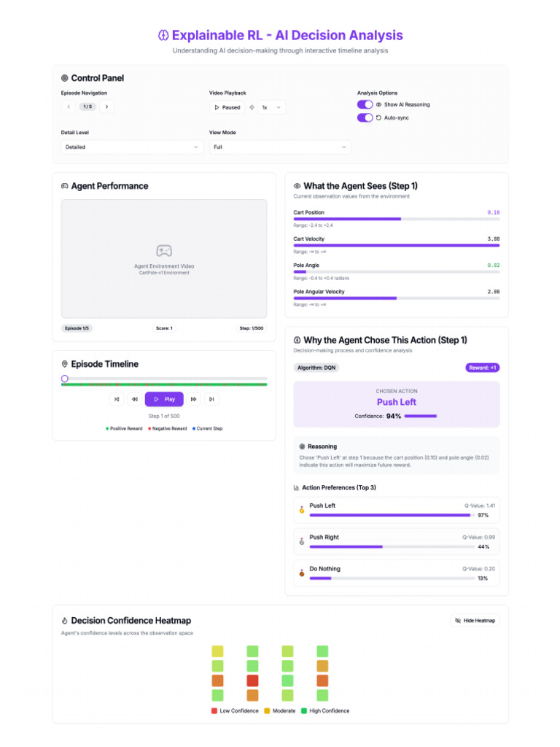This screenshot has width=560, height=747.
Task: Click the Cart Position value 0.10
Action: click(494, 212)
